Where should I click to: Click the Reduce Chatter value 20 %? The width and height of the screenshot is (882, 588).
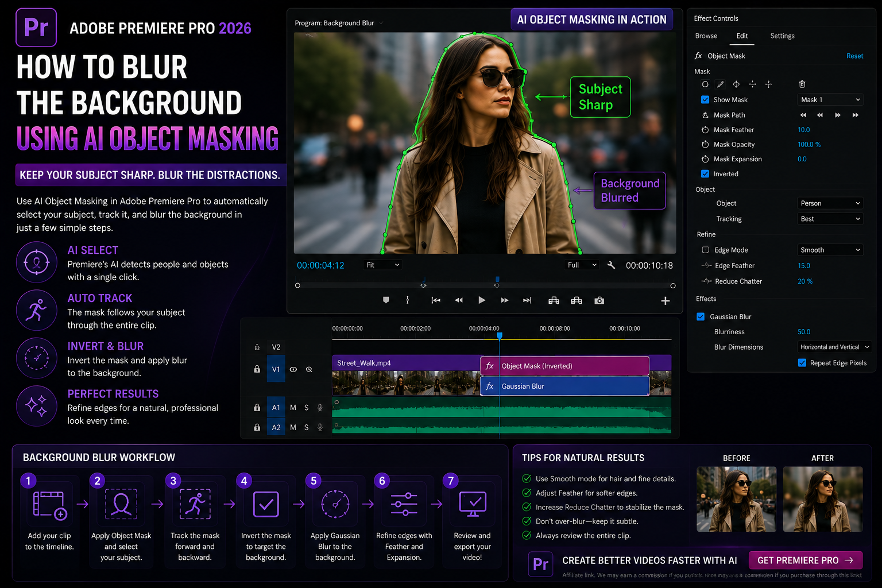(805, 281)
